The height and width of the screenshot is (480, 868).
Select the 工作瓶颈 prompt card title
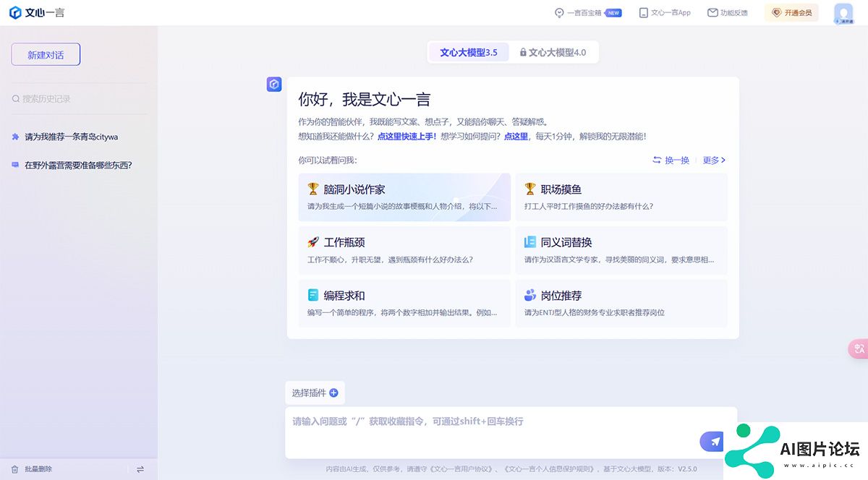(344, 242)
